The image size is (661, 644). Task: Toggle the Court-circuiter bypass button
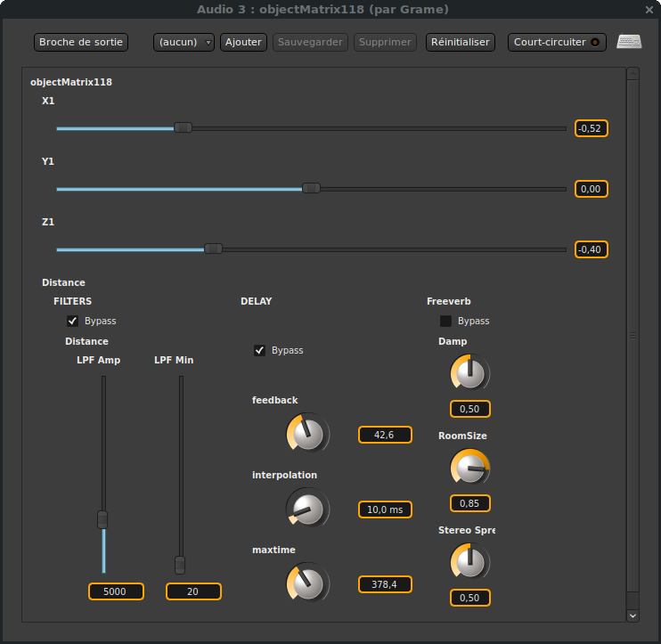[x=557, y=42]
